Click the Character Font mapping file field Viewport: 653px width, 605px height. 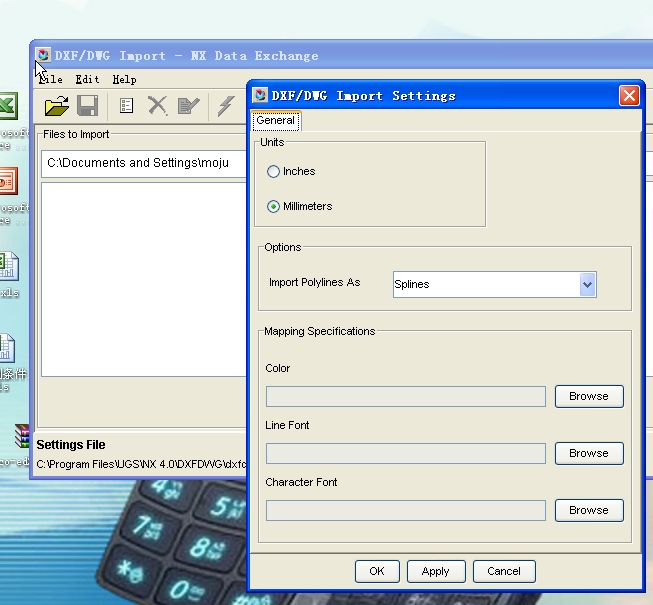(x=406, y=510)
